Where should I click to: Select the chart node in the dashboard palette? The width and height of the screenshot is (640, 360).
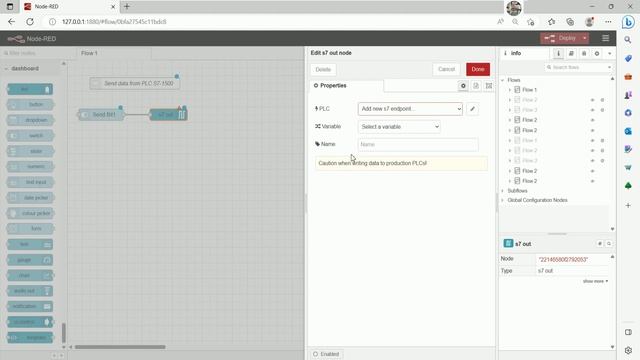[30, 276]
